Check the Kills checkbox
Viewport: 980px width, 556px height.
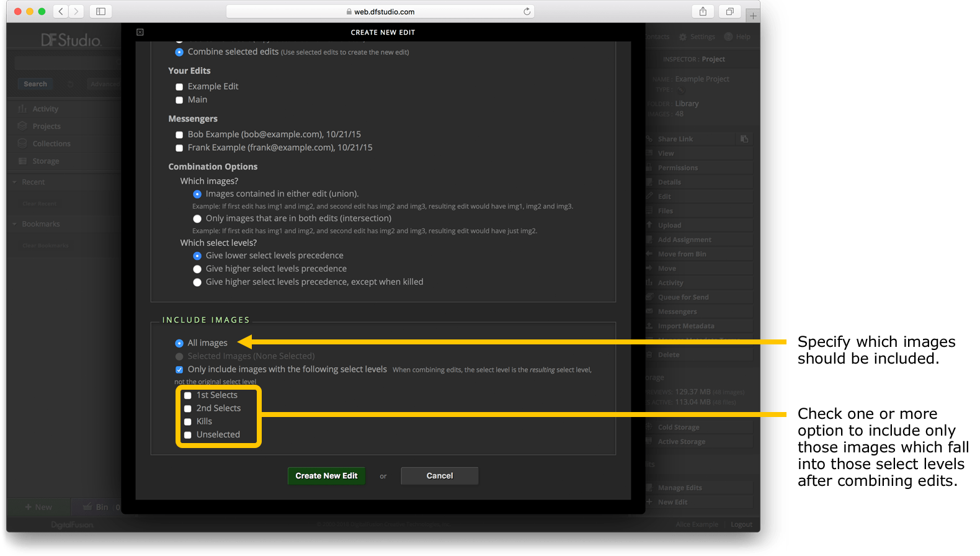coord(188,422)
